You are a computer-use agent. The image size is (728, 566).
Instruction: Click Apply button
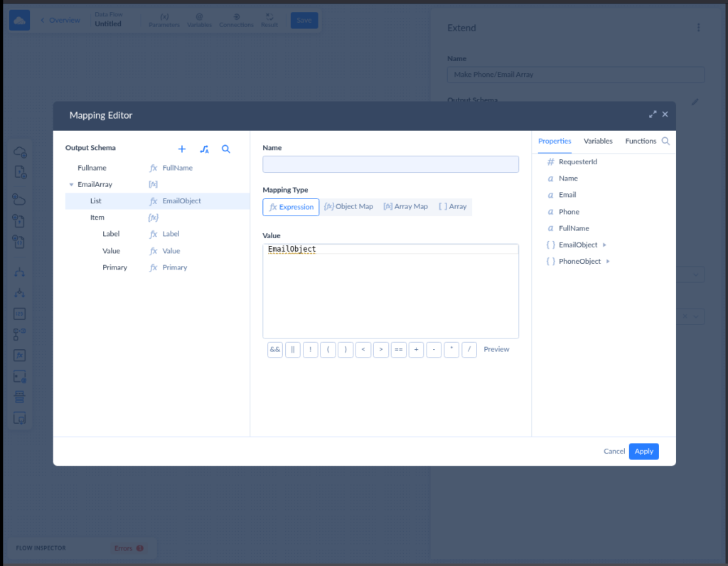coord(643,452)
